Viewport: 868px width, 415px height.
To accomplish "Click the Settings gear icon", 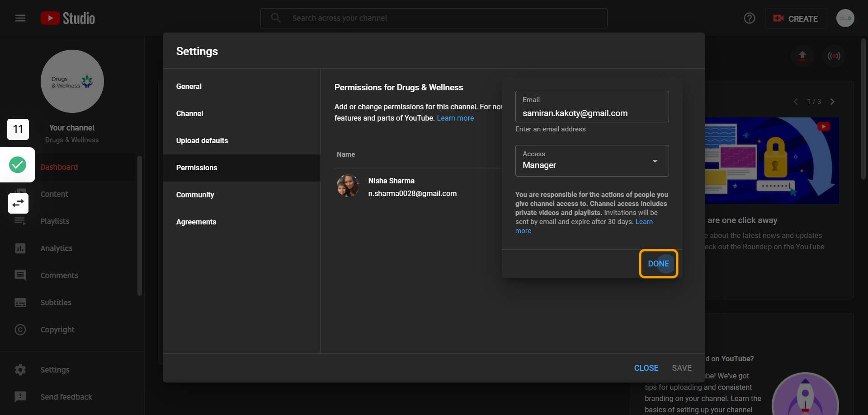I will [x=20, y=370].
